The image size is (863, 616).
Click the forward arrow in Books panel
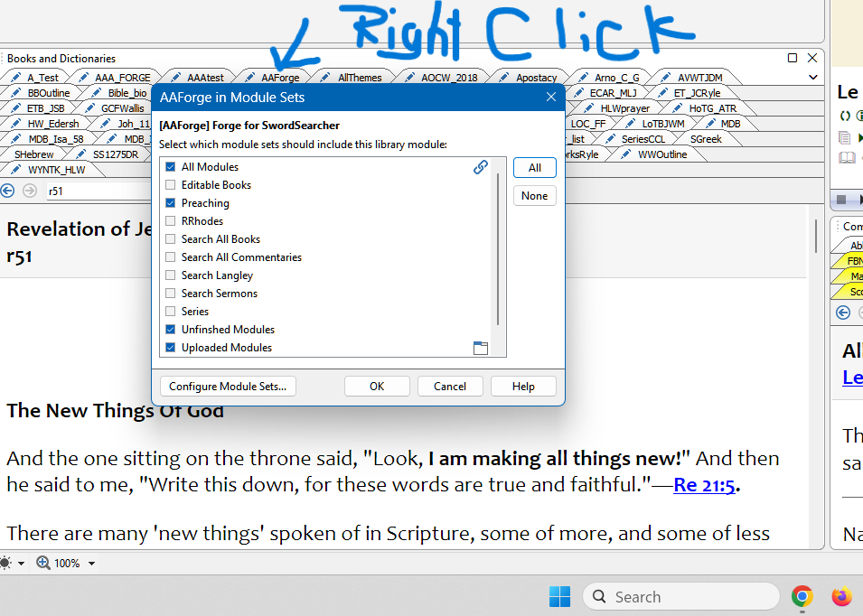30,191
